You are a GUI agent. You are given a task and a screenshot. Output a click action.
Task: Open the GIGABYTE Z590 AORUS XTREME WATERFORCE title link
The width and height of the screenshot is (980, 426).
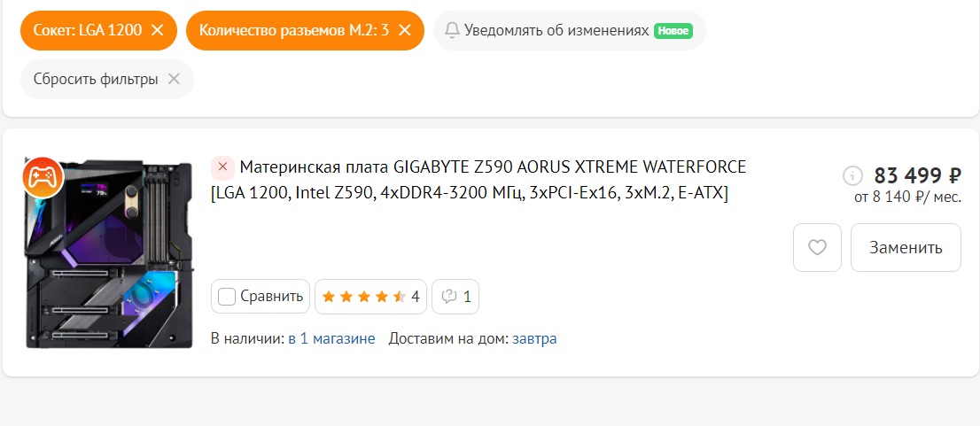coord(478,181)
